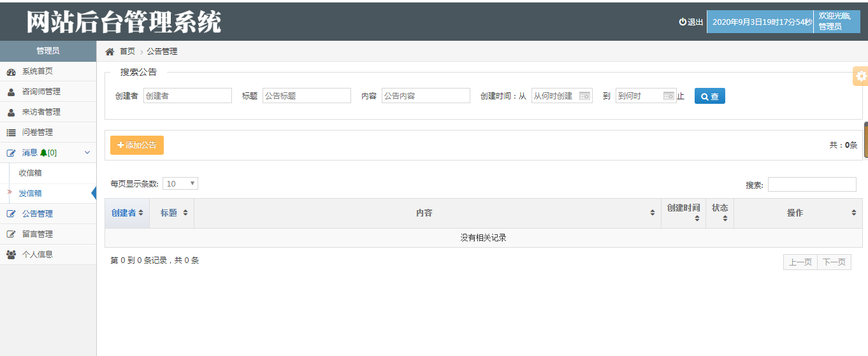The width and height of the screenshot is (868, 356).
Task: Click the 公告管理 edit icon
Action: tap(11, 214)
